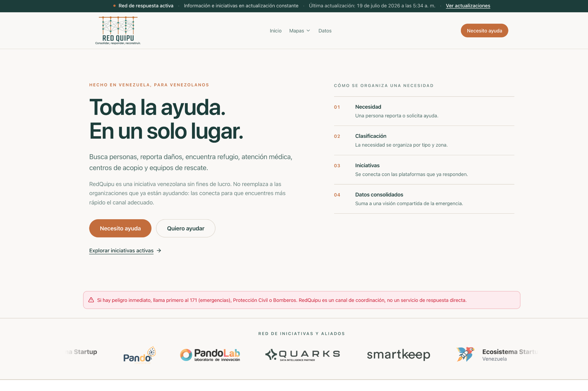This screenshot has width=588, height=391.
Task: Click the 'Iniciativas' step heading
Action: [x=367, y=165]
